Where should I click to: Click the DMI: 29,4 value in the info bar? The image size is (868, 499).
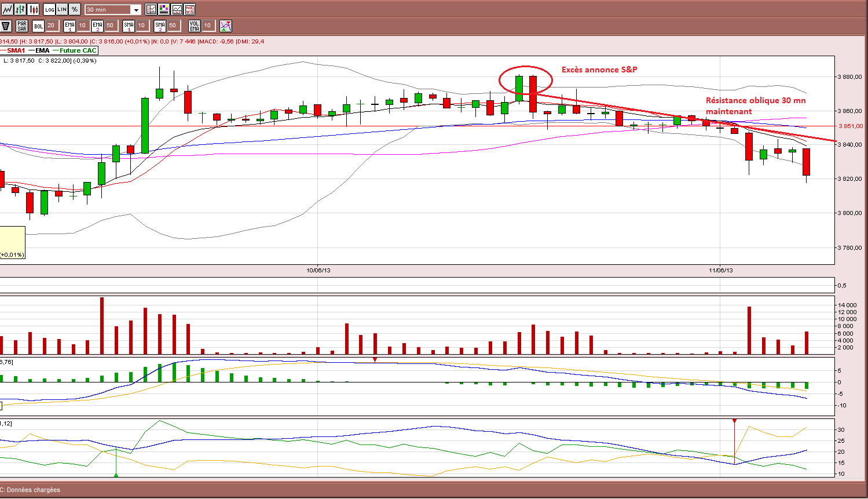(250, 41)
